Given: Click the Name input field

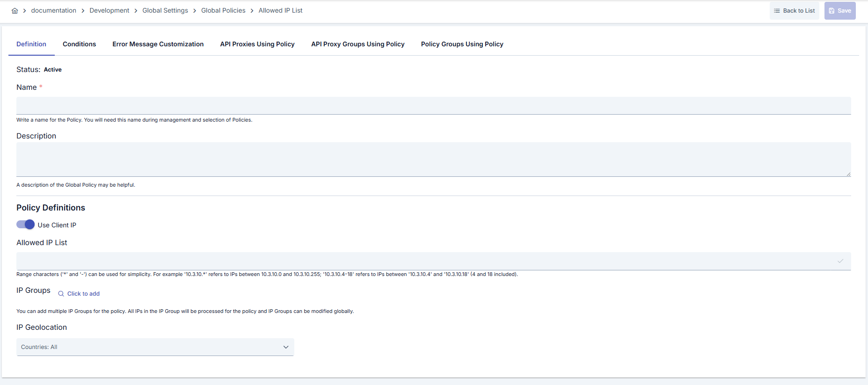Looking at the screenshot, I should point(433,106).
